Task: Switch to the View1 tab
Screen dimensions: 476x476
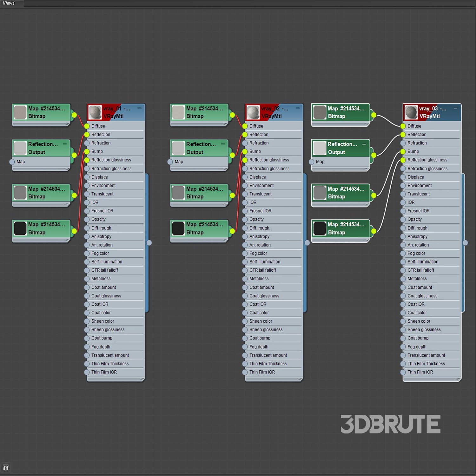Action: click(9, 3)
